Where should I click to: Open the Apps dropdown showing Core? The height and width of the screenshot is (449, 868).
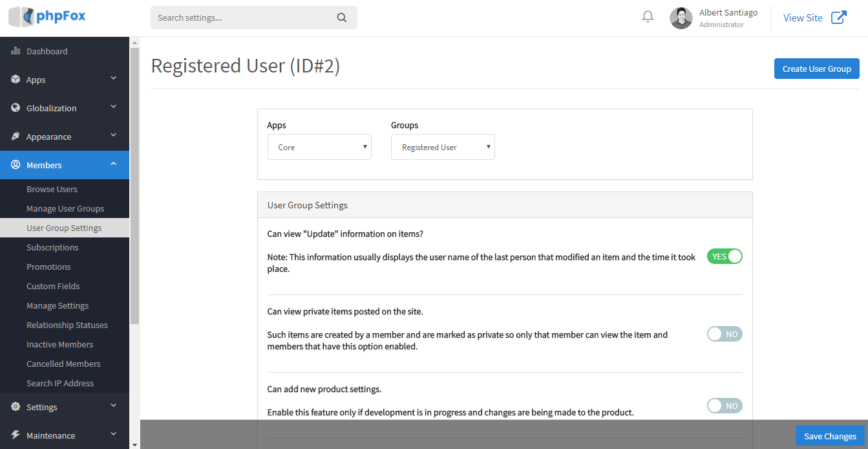(319, 147)
